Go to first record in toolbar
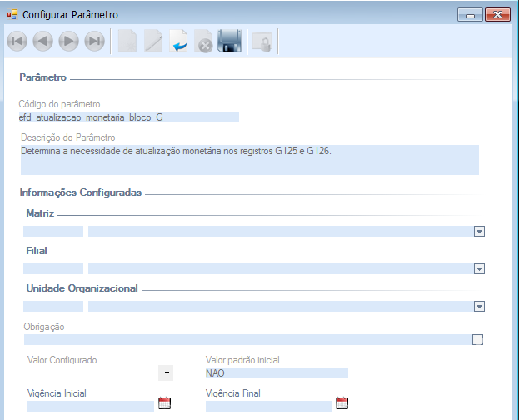The image size is (519, 420). (17, 42)
